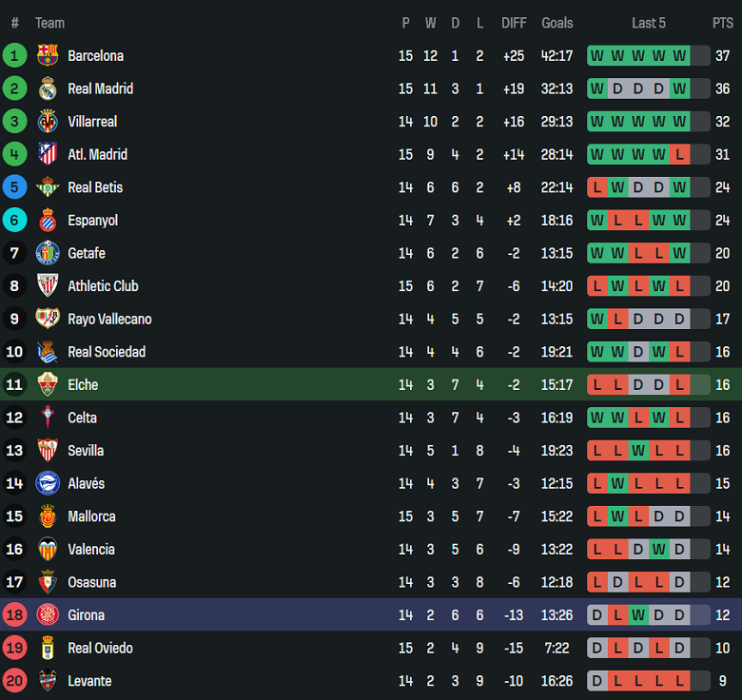Click Barcelona's most recent win badge

point(679,56)
